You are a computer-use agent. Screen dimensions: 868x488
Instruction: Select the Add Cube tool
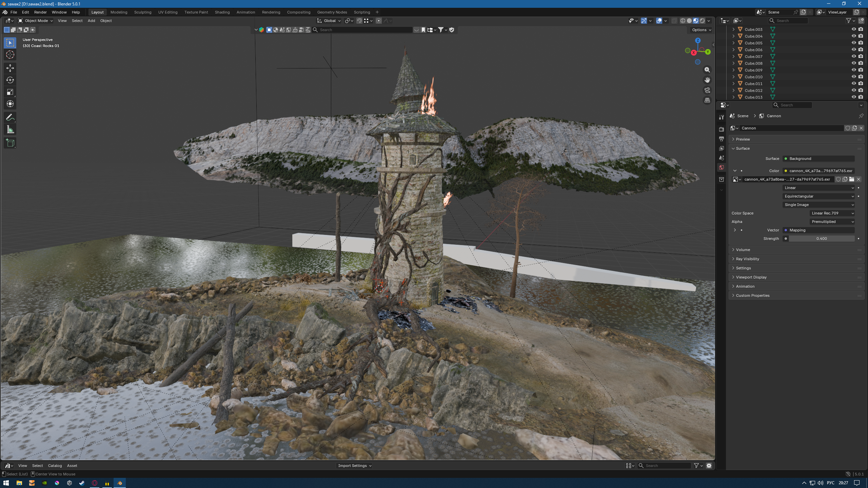click(10, 143)
